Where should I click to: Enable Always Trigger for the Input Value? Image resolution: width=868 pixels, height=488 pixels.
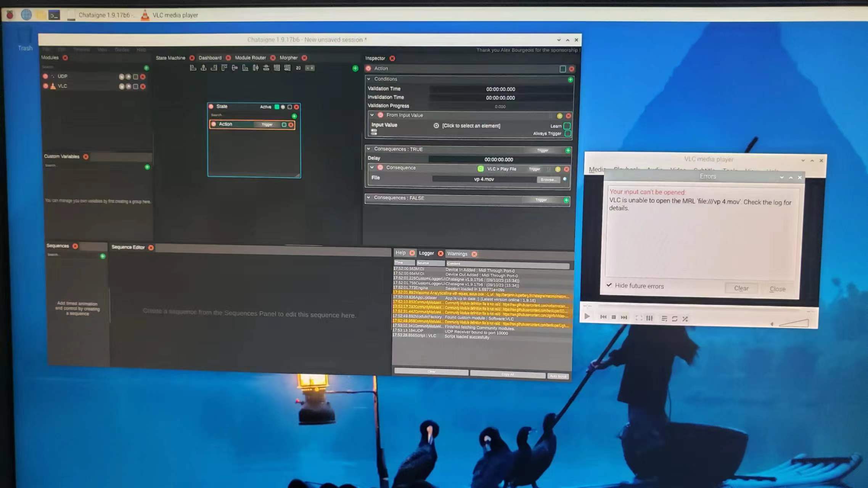point(567,133)
